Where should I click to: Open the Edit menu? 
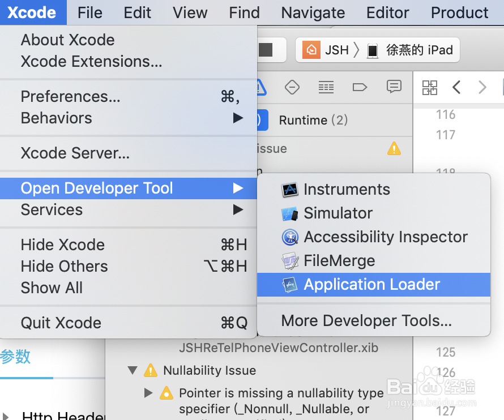coord(137,12)
